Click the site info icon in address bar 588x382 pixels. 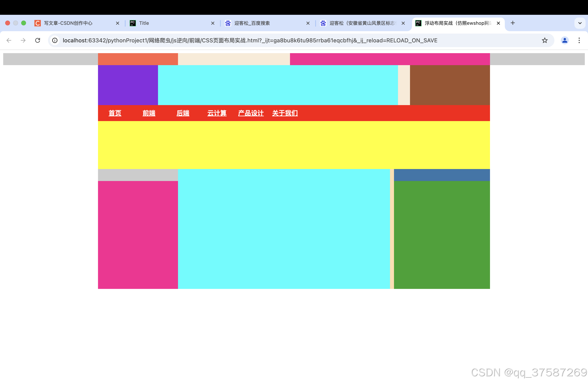tap(55, 40)
